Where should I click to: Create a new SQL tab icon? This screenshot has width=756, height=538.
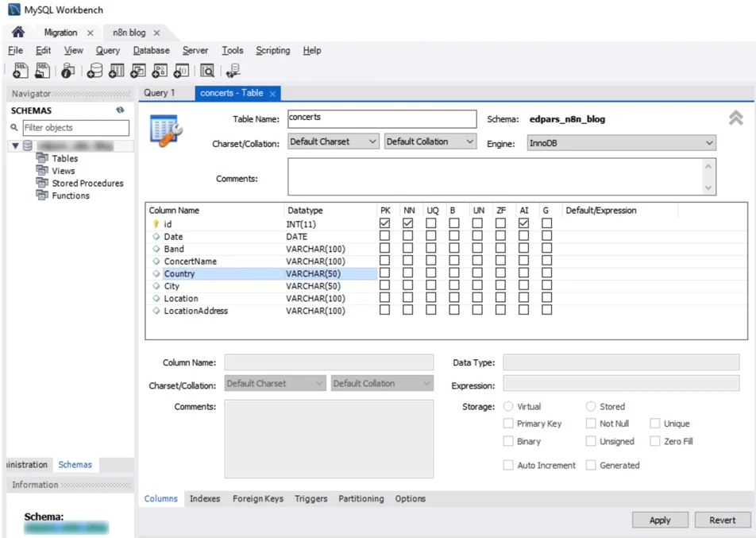[21, 71]
